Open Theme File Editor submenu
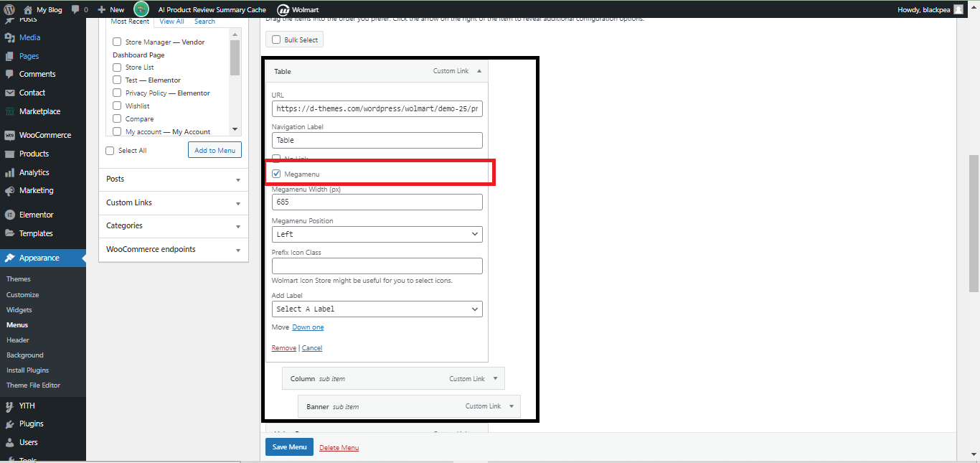 pos(34,385)
